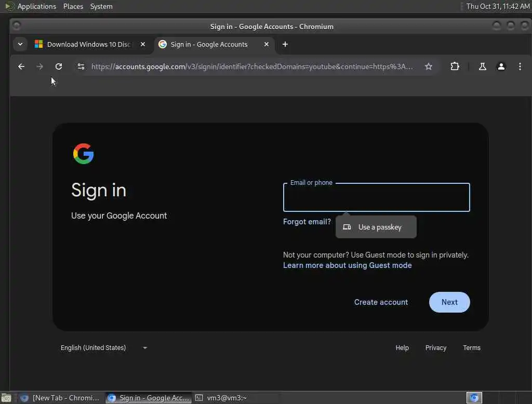View site information icon in address bar

[x=81, y=66]
